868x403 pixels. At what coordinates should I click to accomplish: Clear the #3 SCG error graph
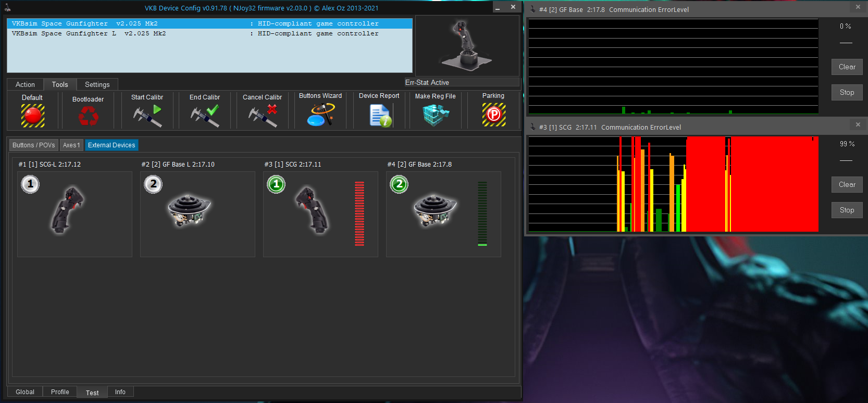coord(847,184)
